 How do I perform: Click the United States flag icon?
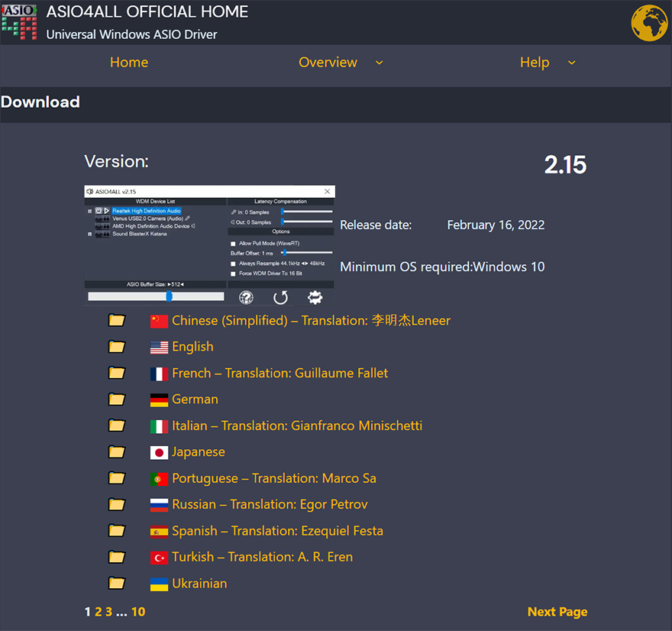(159, 348)
